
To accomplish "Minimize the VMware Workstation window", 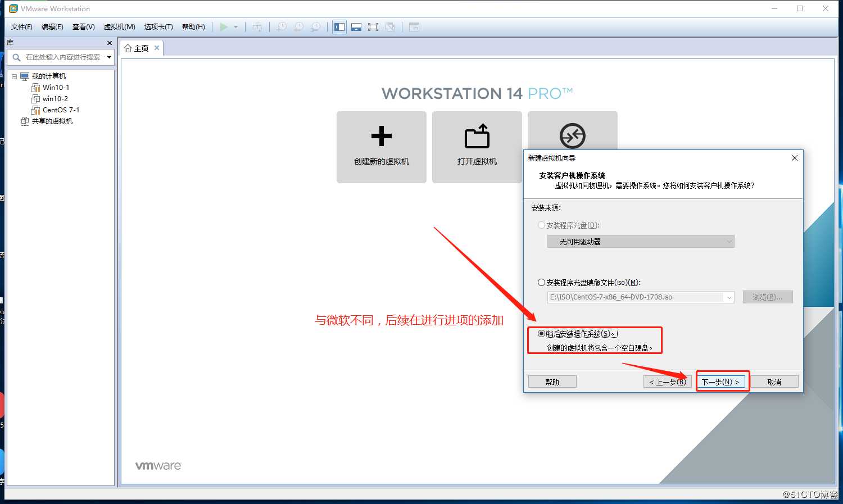I will pos(774,8).
